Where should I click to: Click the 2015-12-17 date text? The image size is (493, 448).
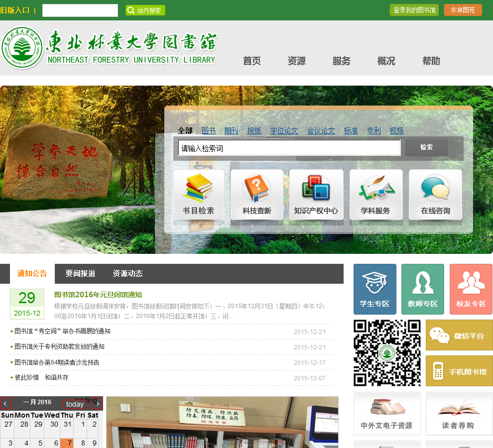point(310,362)
